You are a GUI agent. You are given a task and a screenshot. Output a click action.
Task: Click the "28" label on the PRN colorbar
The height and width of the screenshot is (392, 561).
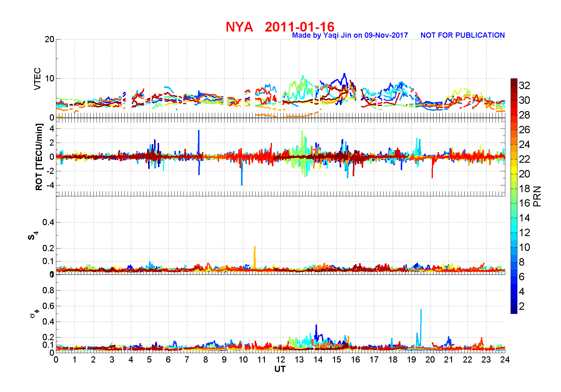click(524, 115)
